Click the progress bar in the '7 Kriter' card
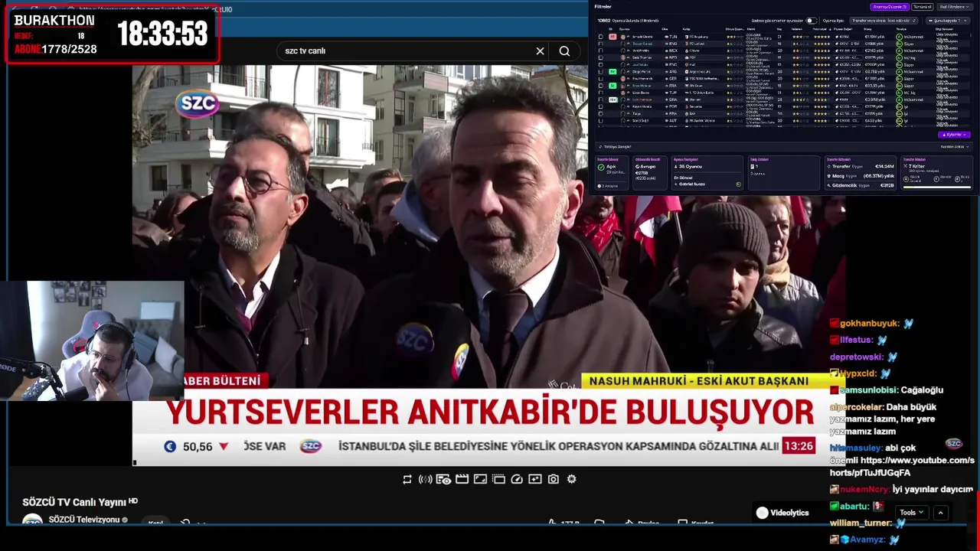This screenshot has width=980, height=551. coord(937,187)
